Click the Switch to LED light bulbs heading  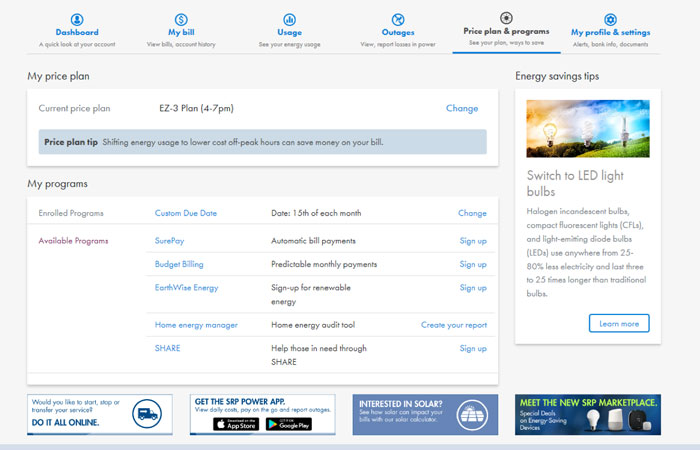pyautogui.click(x=575, y=183)
